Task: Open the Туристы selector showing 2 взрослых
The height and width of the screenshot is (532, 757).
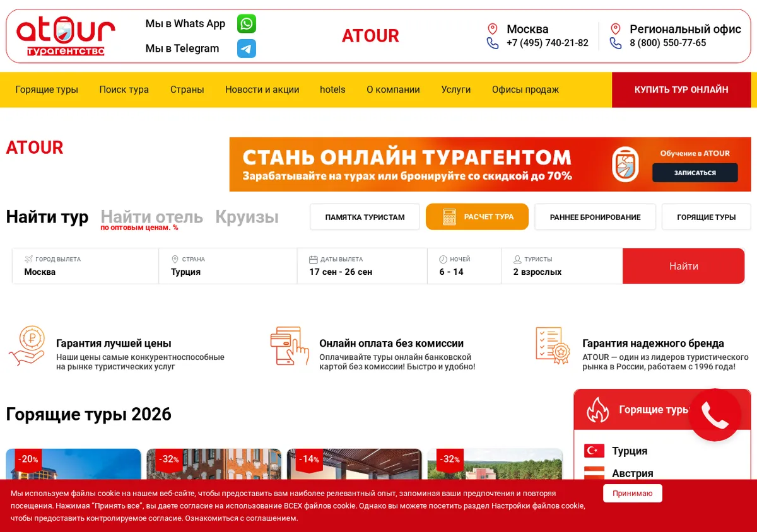Action: 562,266
